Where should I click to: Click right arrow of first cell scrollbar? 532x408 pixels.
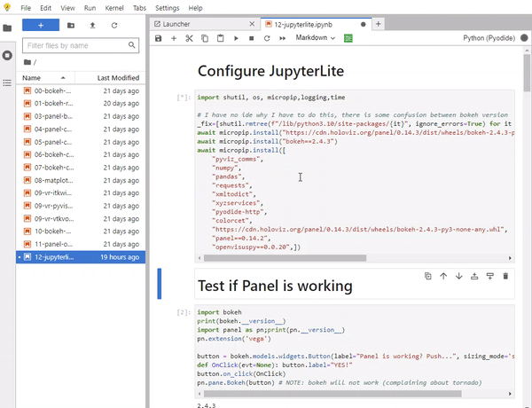pos(510,258)
